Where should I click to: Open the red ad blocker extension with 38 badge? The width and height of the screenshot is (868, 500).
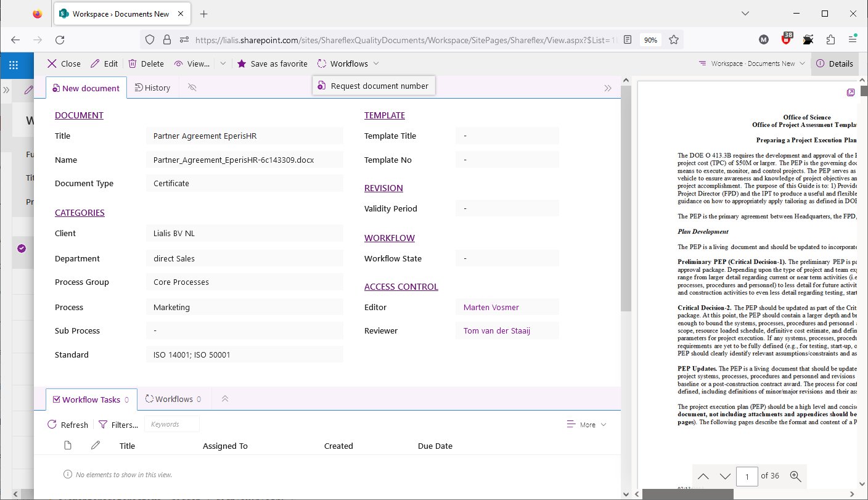coord(787,39)
